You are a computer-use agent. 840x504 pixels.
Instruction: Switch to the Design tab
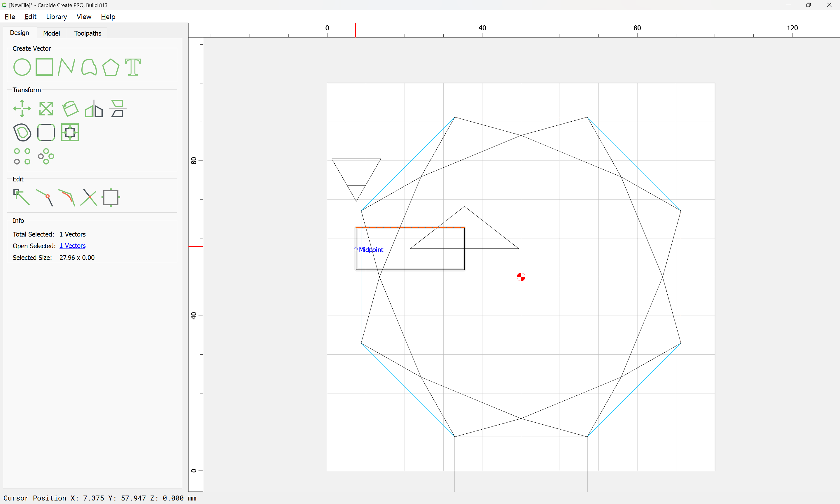coord(19,33)
